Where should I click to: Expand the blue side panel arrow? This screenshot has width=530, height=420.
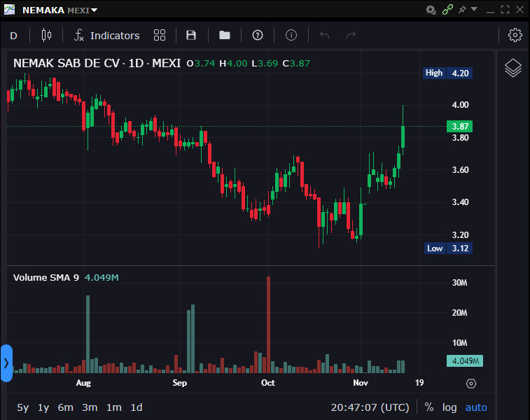[6, 363]
